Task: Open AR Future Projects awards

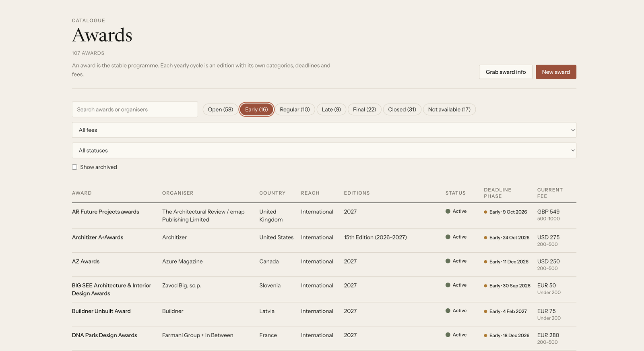Action: click(105, 212)
